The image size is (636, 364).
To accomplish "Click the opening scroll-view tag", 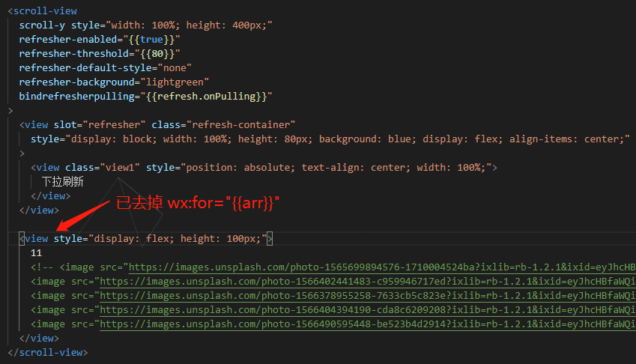I will click(43, 11).
